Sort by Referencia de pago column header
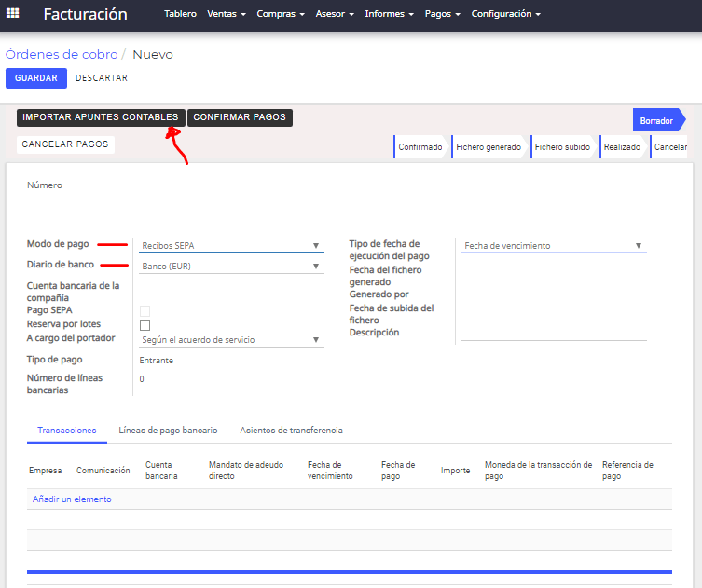This screenshot has height=588, width=702. click(x=627, y=471)
